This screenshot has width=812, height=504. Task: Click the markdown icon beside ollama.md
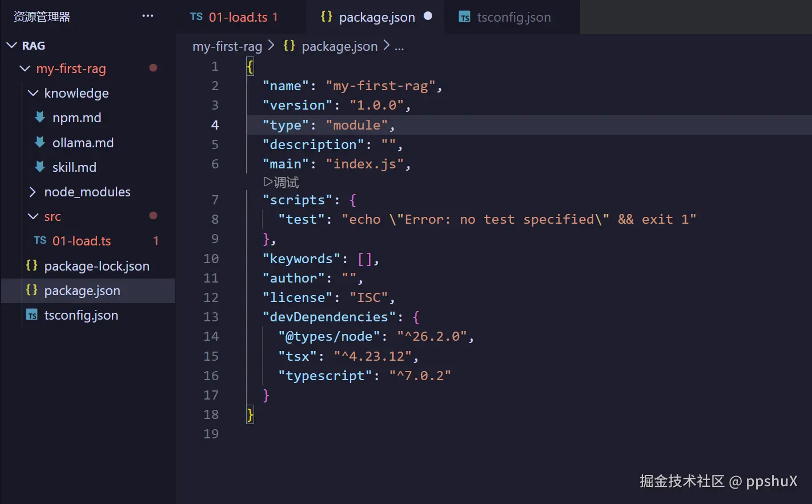pos(40,142)
